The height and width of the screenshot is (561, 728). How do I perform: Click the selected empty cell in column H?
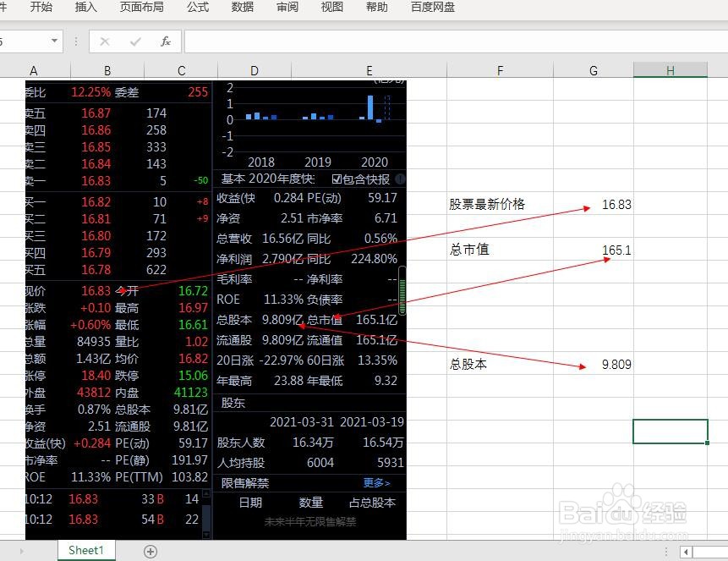pyautogui.click(x=671, y=432)
